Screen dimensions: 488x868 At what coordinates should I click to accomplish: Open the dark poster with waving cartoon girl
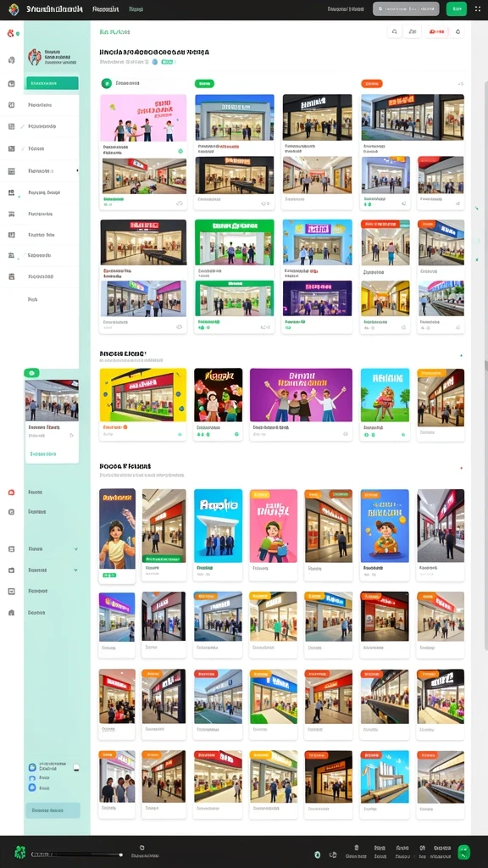[x=117, y=529]
